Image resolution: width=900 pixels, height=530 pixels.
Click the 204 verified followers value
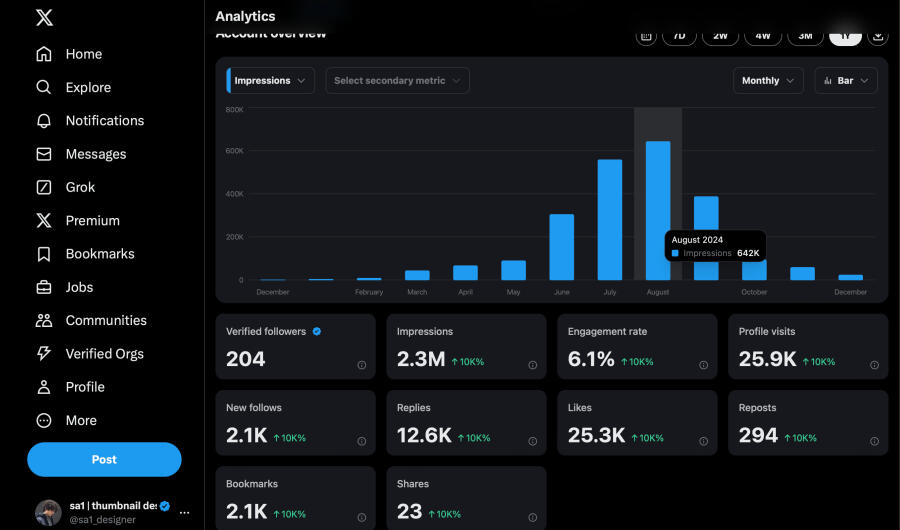(246, 359)
